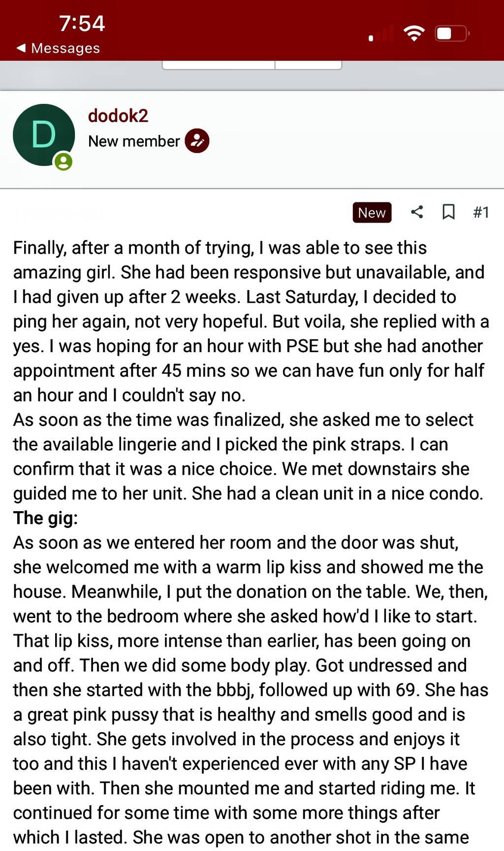Screen dimensions: 504x851
Task: Tap the green online status badge
Action: pos(63,162)
